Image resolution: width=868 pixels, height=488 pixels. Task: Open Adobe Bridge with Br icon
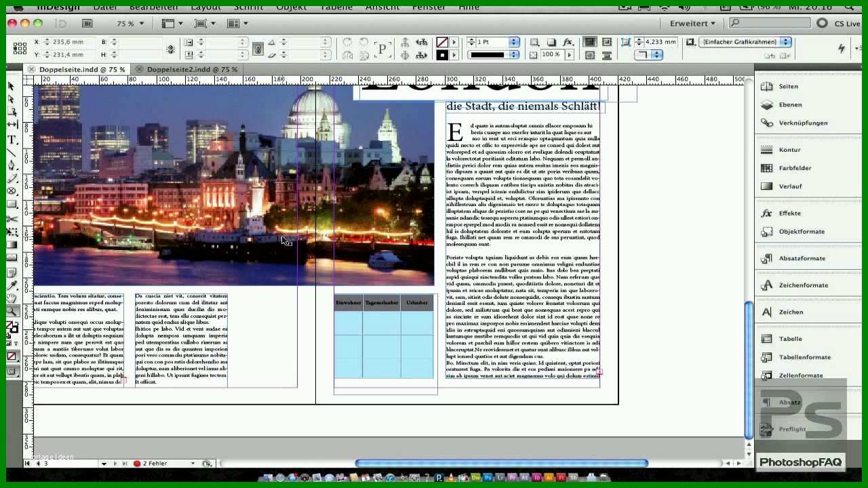click(x=87, y=23)
